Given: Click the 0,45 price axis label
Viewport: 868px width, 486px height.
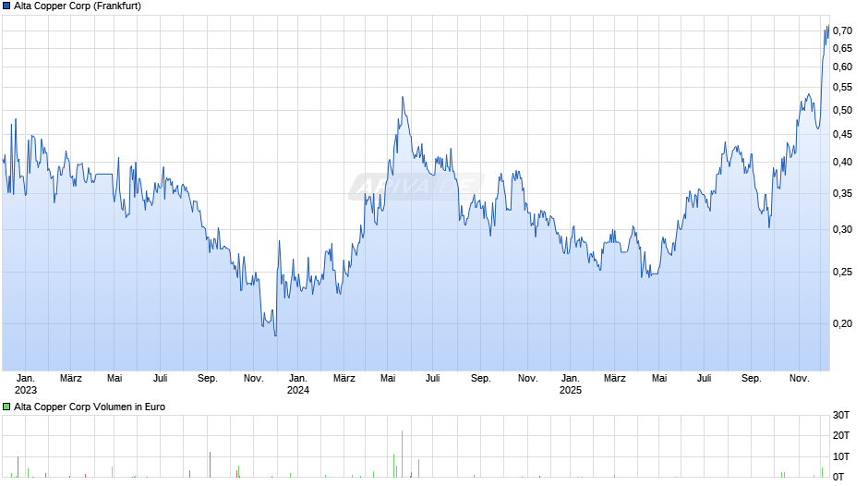Looking at the screenshot, I should click(x=842, y=135).
